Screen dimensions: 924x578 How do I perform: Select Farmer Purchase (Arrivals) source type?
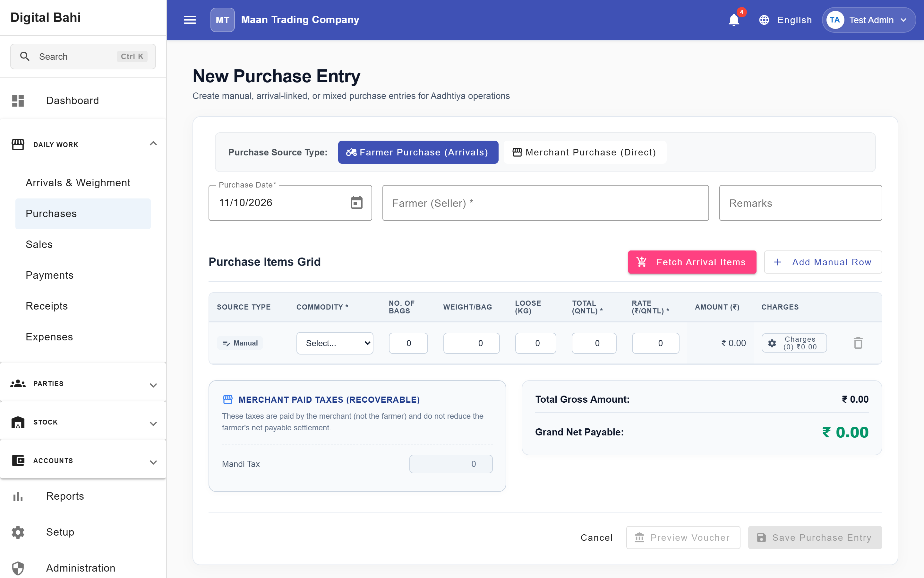coord(418,152)
